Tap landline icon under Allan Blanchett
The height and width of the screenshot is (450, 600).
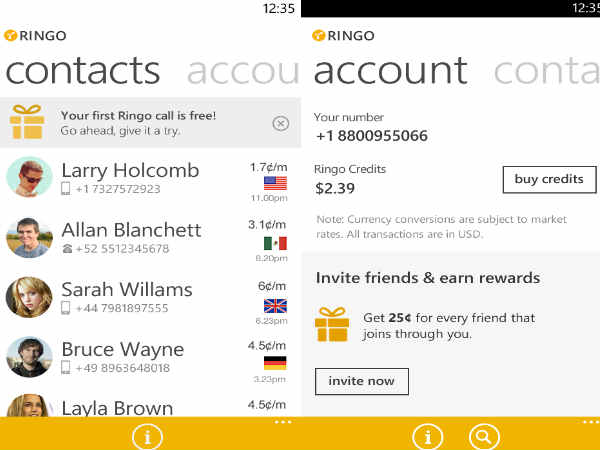tap(67, 249)
